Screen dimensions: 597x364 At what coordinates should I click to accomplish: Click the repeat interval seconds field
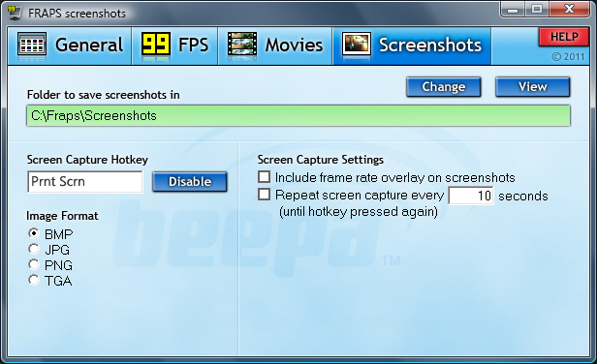471,196
